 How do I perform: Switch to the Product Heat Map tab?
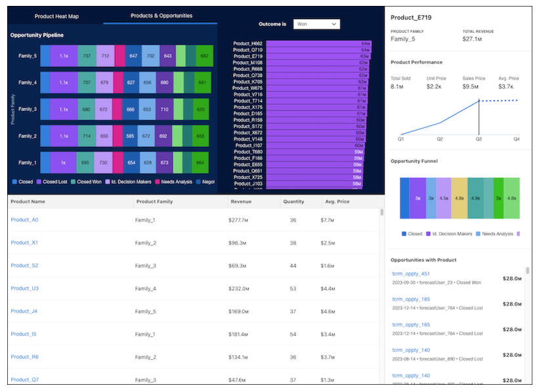(x=56, y=16)
